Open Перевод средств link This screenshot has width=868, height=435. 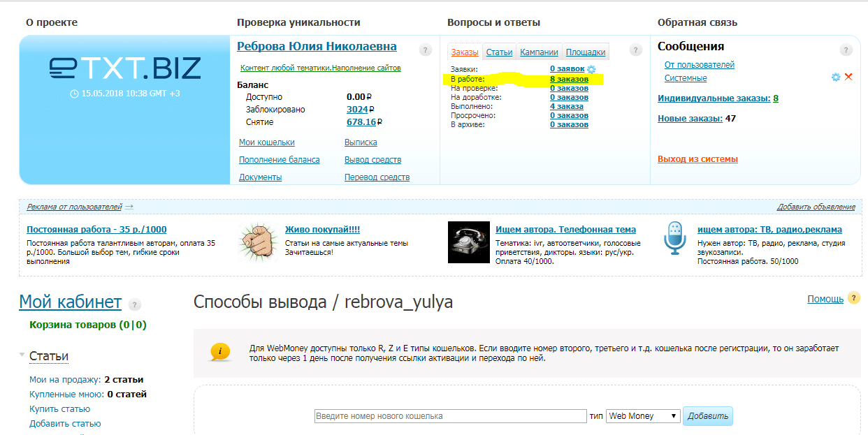tap(377, 177)
